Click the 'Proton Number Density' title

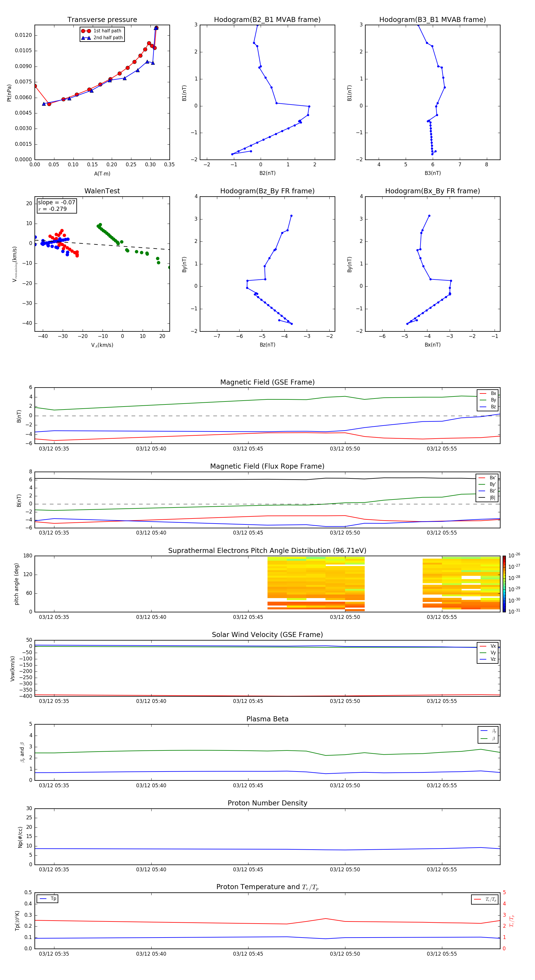(267, 803)
